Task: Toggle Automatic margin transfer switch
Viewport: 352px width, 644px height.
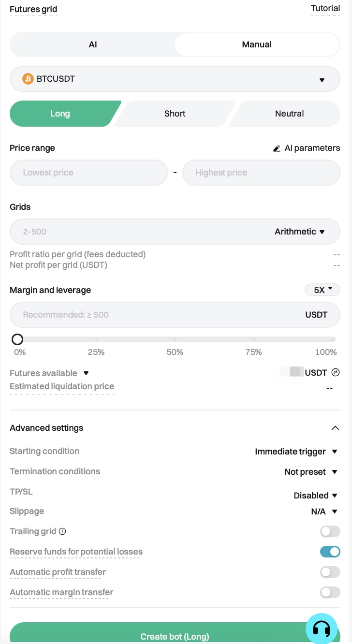Action: pos(330,592)
